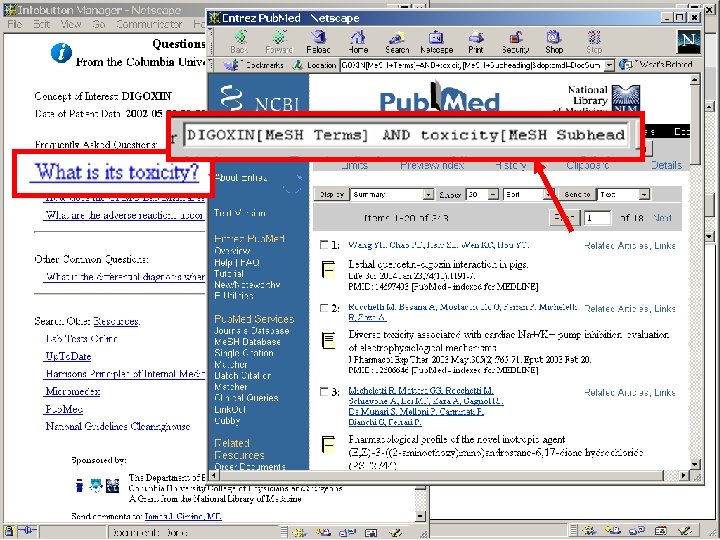Open the Display format dropdown showing Summary
This screenshot has width=720, height=540.
click(x=392, y=194)
